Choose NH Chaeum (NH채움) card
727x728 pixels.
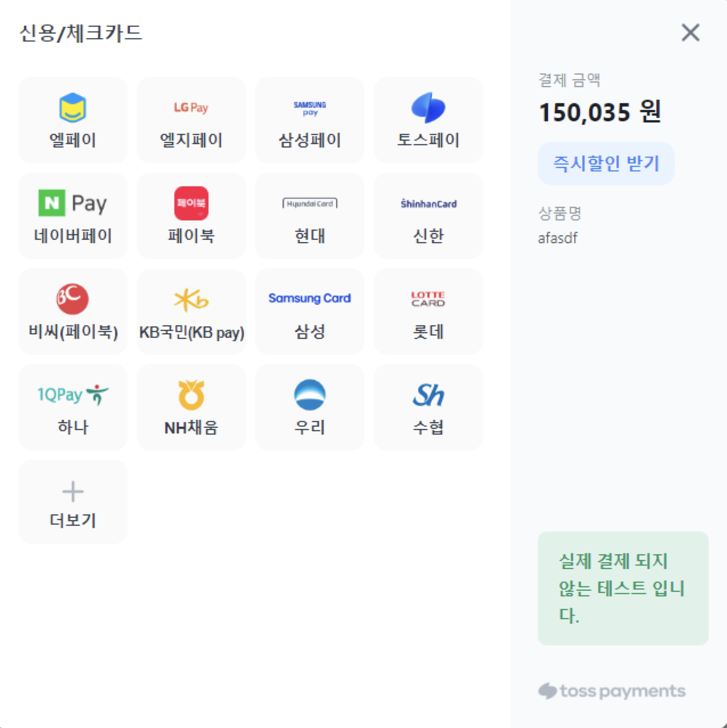pos(191,407)
